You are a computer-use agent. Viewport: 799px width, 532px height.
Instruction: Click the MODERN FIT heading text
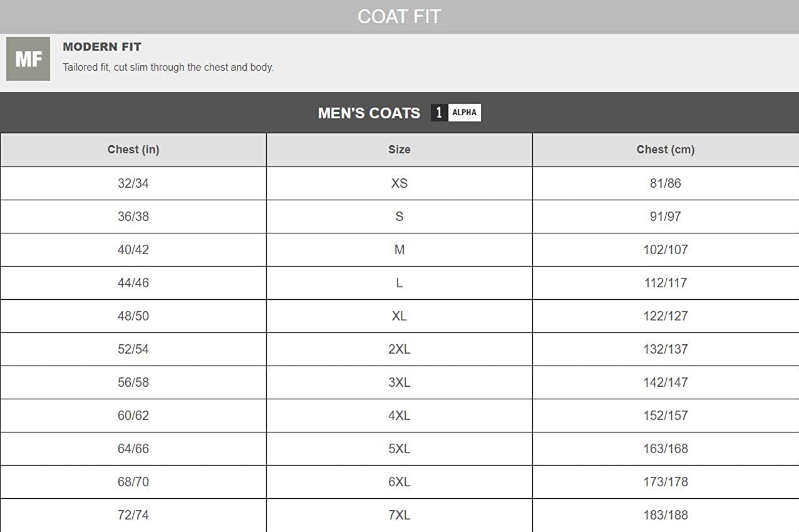click(x=102, y=47)
